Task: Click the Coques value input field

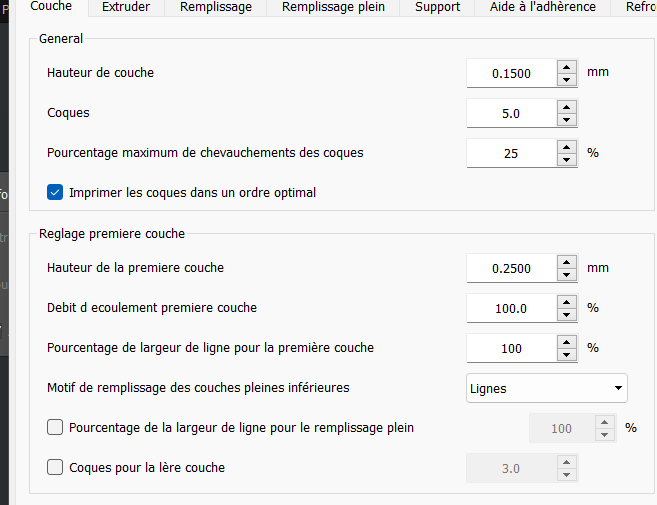Action: (511, 113)
